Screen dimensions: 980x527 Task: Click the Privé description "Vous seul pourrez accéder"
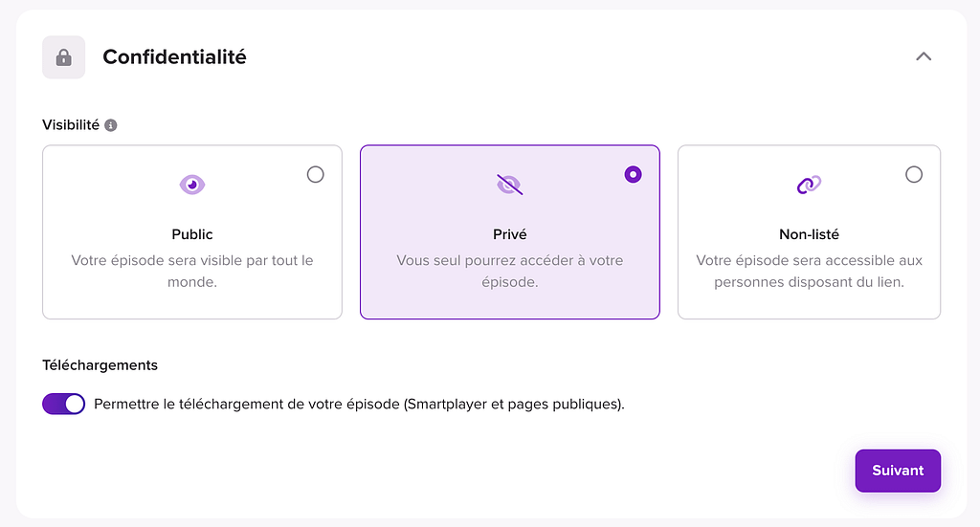[509, 271]
